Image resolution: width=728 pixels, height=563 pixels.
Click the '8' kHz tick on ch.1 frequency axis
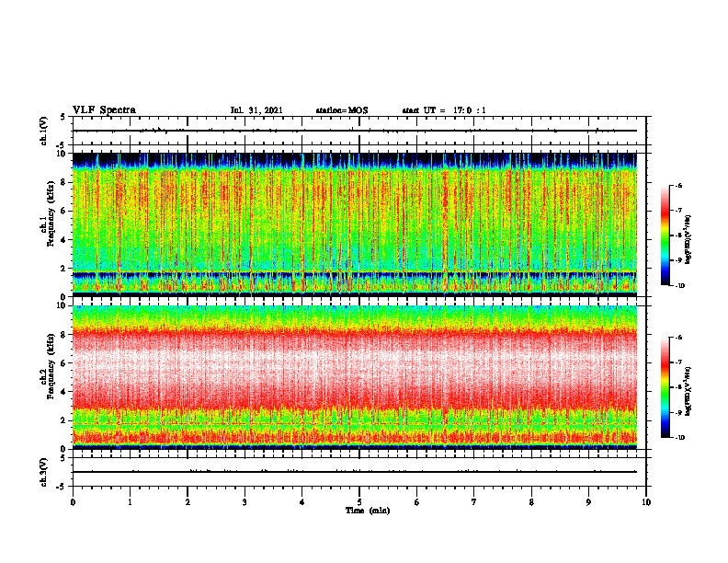(64, 182)
